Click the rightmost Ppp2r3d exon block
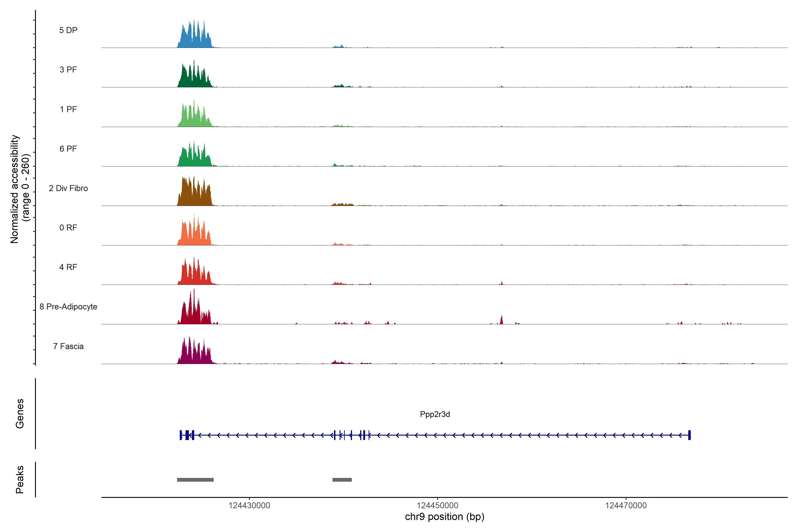The width and height of the screenshot is (798, 532). pyautogui.click(x=689, y=435)
